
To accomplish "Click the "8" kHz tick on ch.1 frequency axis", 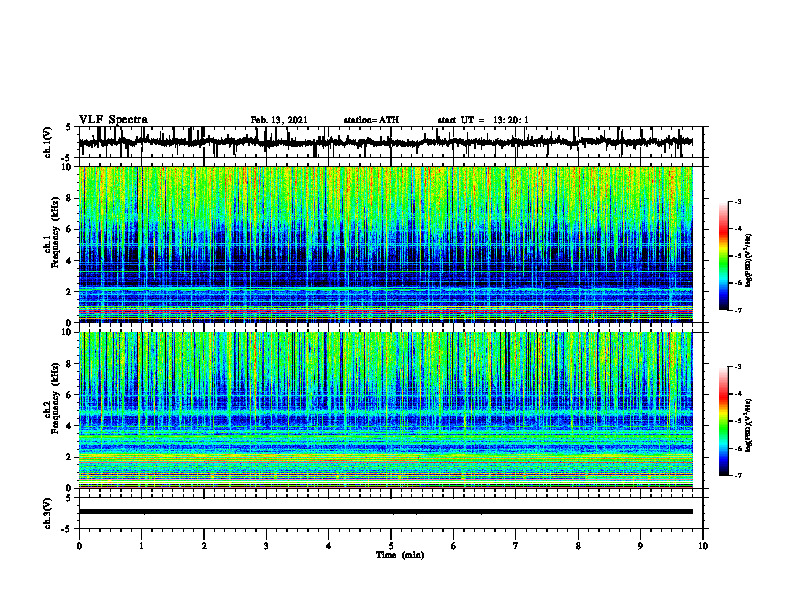I will point(70,198).
